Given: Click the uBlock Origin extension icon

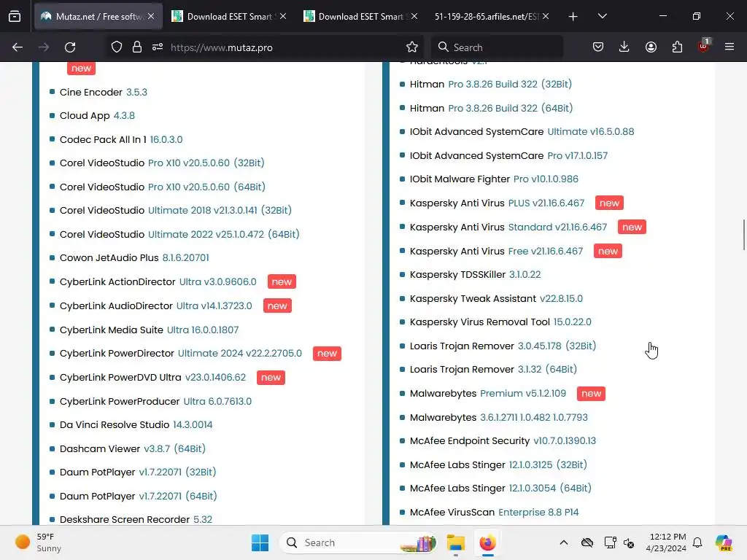Looking at the screenshot, I should coord(703,46).
